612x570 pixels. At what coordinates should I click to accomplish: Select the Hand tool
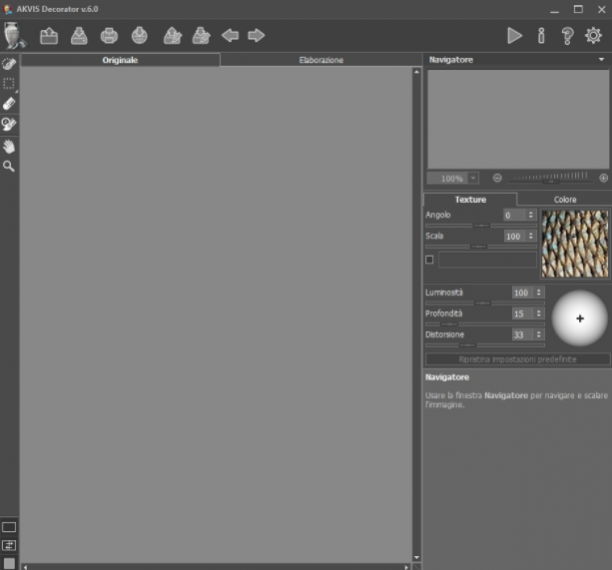(9, 147)
